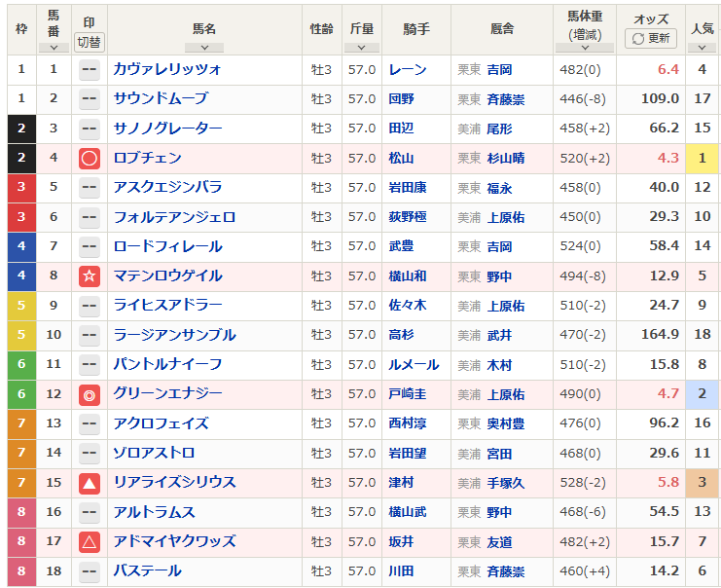This screenshot has height=588, width=721.
Task: Open the empty mark selector for カヴァレリッツォ
Action: click(x=89, y=69)
